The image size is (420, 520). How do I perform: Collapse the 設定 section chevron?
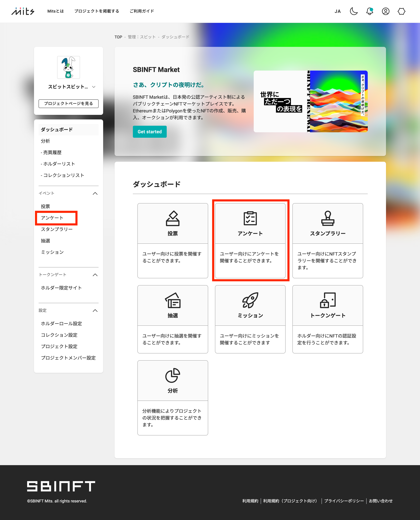95,310
